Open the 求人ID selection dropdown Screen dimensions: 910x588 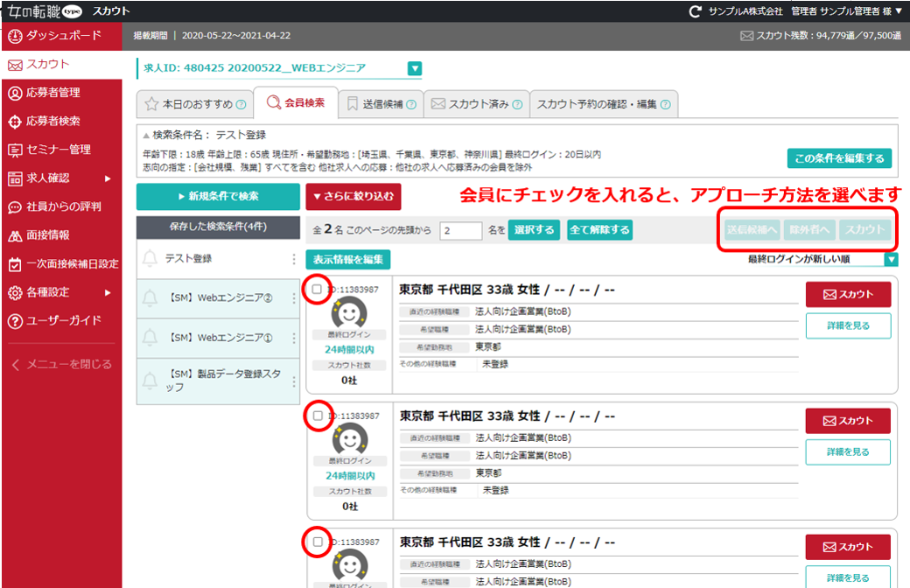pos(413,68)
